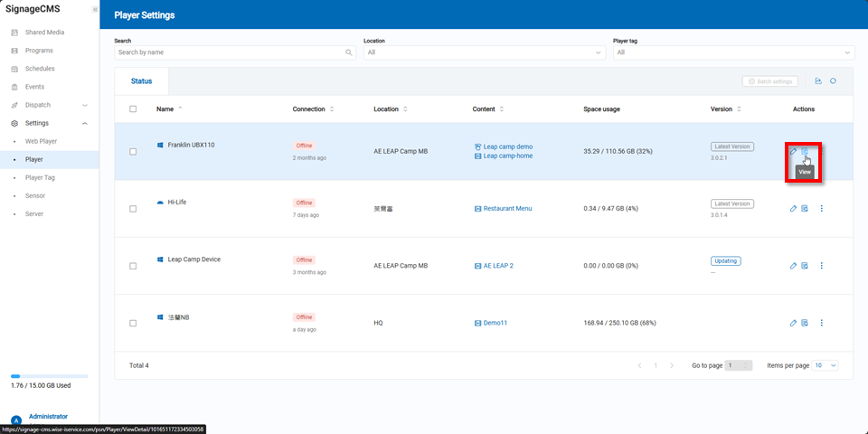This screenshot has width=868, height=434.
Task: Open Schedules in the sidebar
Action: click(x=40, y=69)
